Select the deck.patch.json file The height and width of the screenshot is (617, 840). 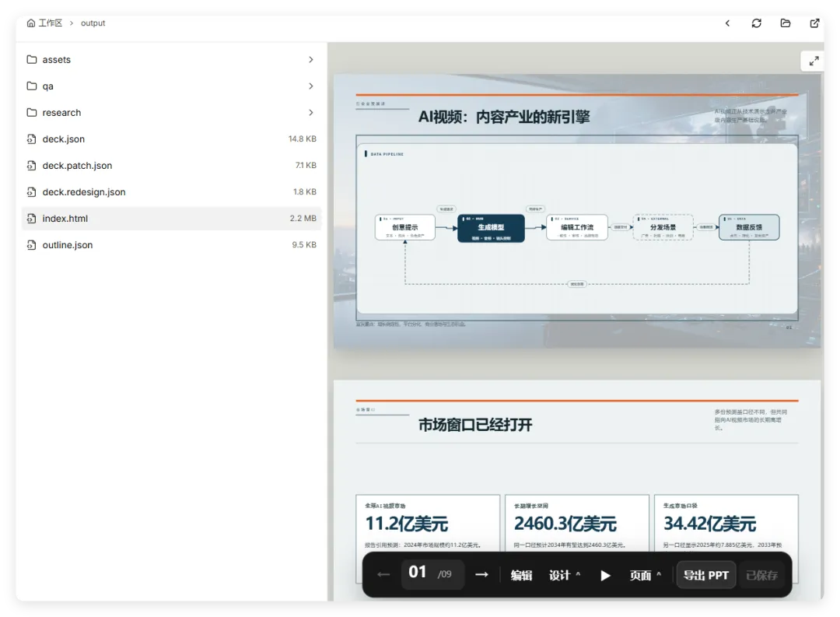point(171,165)
